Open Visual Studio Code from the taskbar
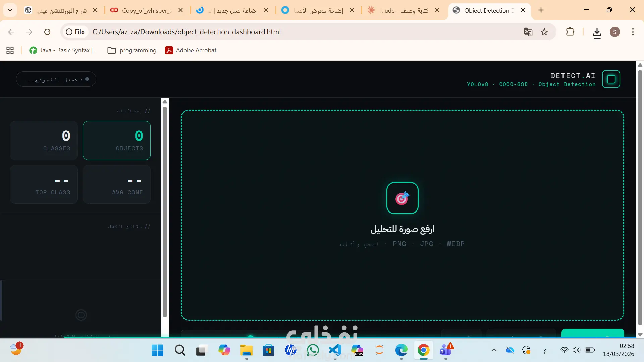 [x=335, y=350]
